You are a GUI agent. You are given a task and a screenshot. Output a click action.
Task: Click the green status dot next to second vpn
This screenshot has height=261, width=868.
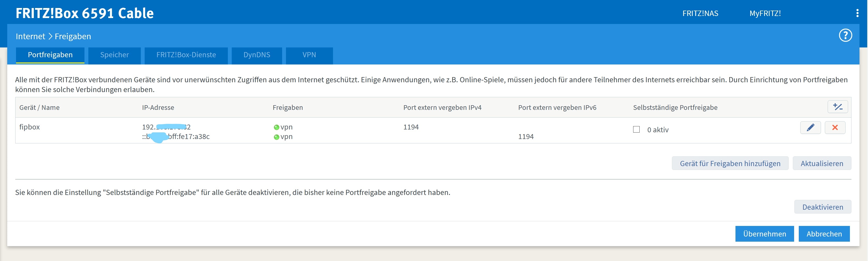(276, 137)
